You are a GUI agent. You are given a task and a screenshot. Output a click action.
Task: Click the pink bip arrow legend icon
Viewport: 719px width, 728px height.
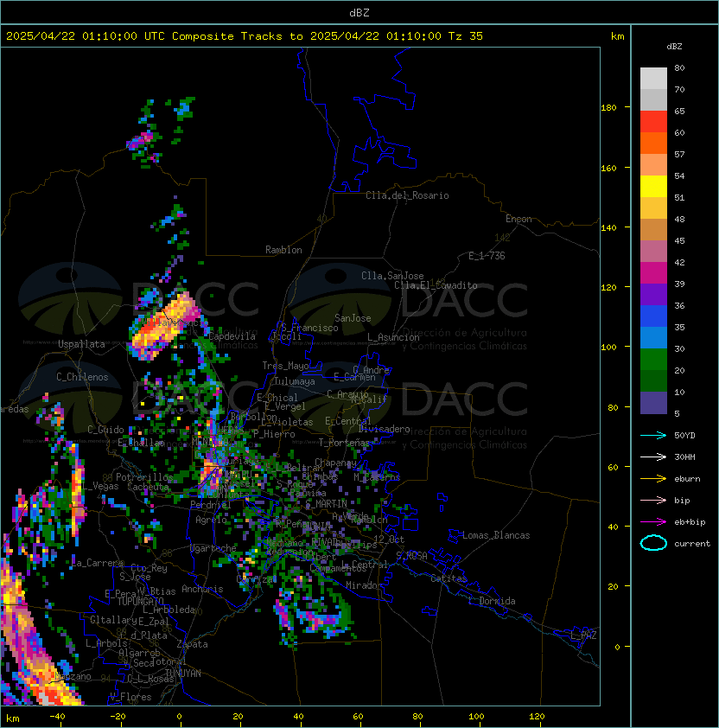tap(653, 500)
